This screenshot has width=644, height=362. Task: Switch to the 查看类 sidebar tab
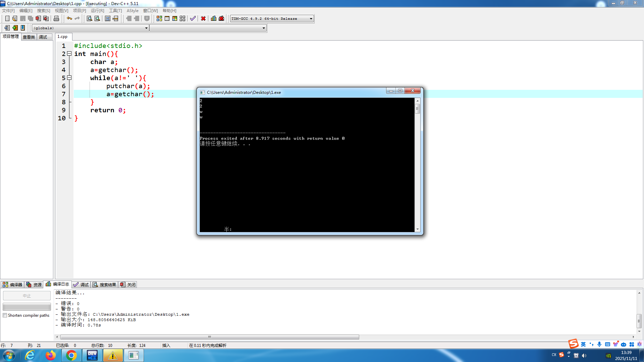pyautogui.click(x=29, y=37)
